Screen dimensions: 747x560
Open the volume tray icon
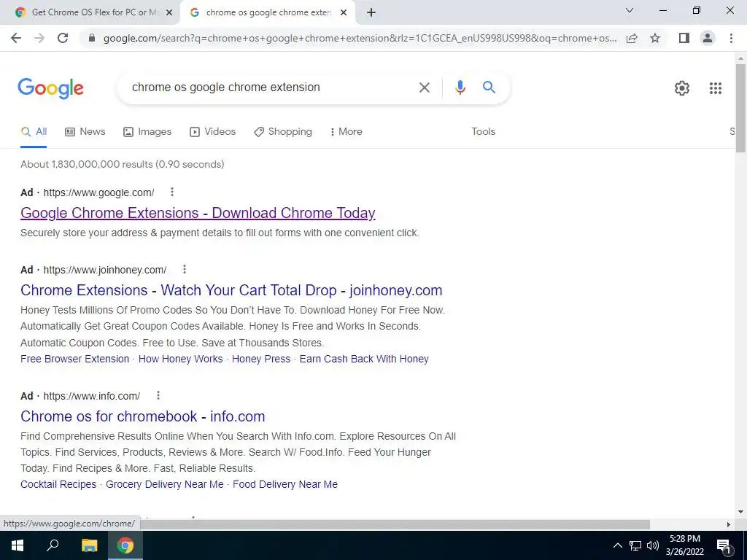[x=653, y=545]
